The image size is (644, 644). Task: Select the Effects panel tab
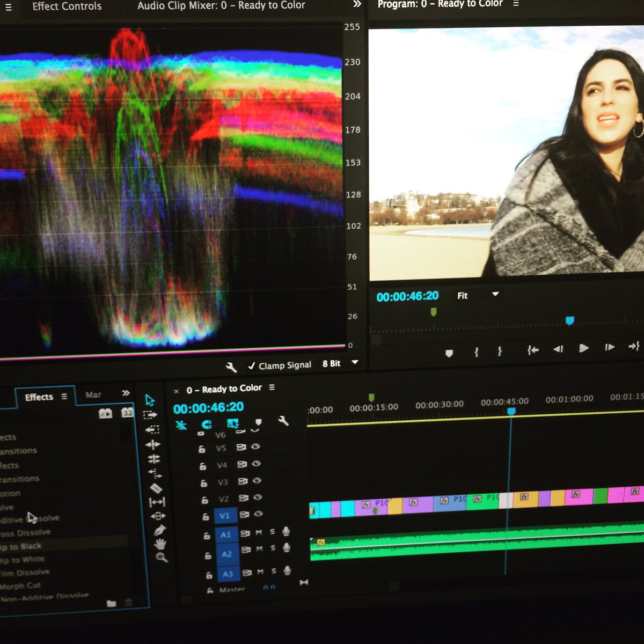tap(39, 397)
